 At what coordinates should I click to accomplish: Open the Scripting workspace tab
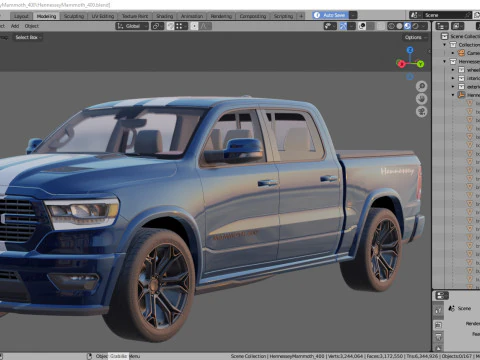click(x=283, y=16)
